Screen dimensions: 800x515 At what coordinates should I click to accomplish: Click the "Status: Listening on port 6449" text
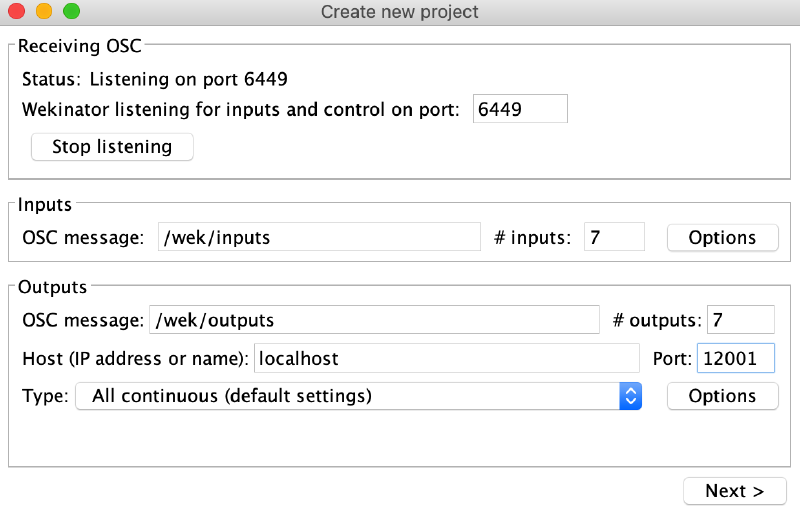pos(155,79)
